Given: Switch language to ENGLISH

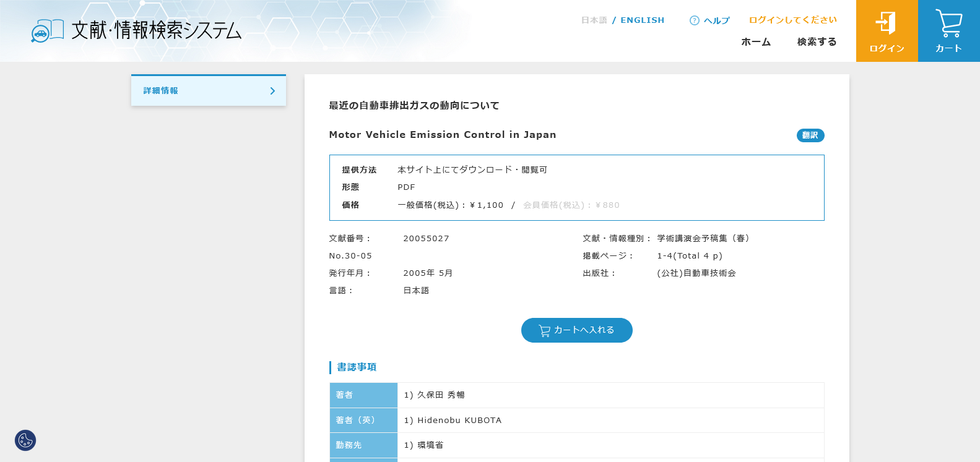Looking at the screenshot, I should pyautogui.click(x=642, y=20).
